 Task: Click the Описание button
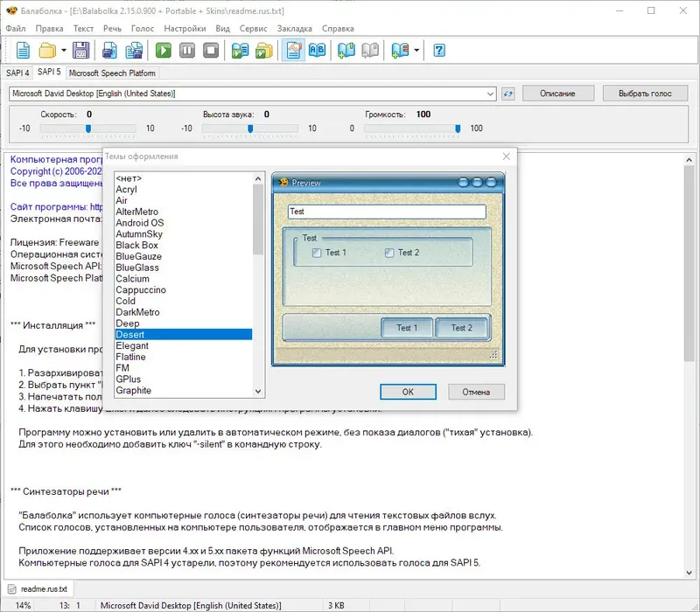pyautogui.click(x=557, y=94)
